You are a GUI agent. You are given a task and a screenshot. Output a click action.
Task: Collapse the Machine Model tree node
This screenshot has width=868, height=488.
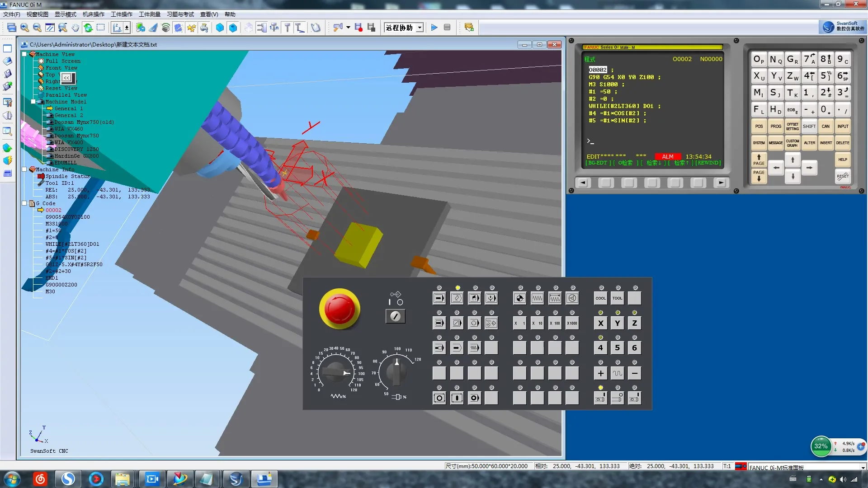(33, 102)
